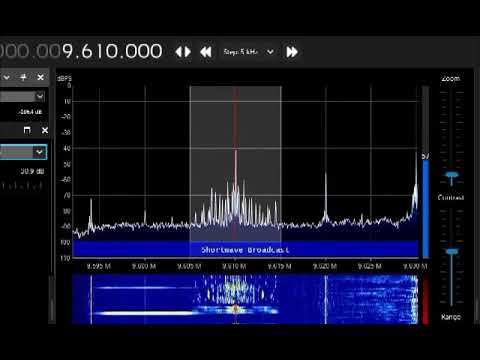480x360 pixels.
Task: Open the gray dropdown in top panel
Action: click(x=22, y=97)
